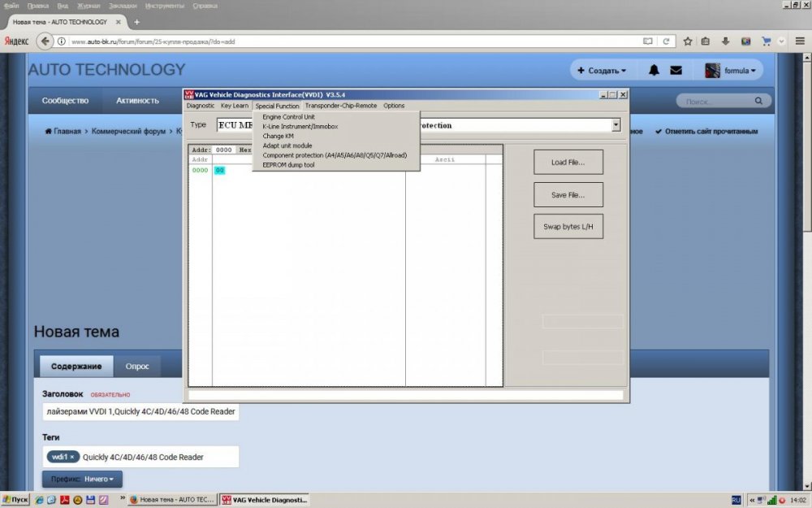Click the browser back button
812x508 pixels.
coord(45,41)
